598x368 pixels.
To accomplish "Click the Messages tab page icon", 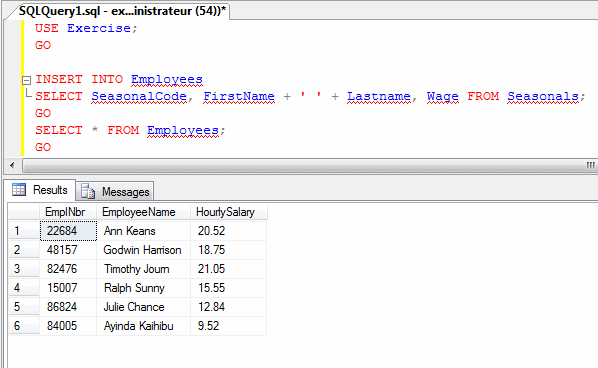I will point(88,191).
